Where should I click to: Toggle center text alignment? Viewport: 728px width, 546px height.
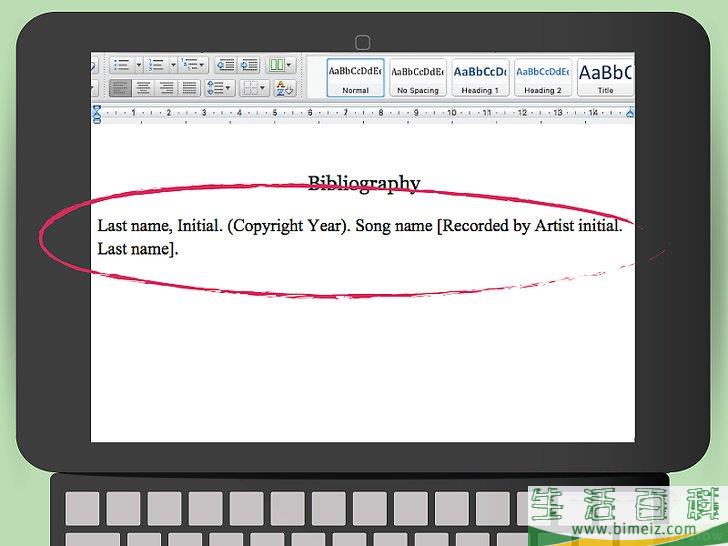pos(143,88)
